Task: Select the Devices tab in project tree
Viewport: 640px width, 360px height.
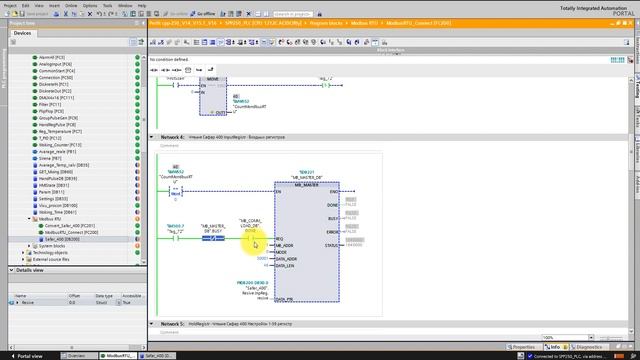Action: point(22,33)
